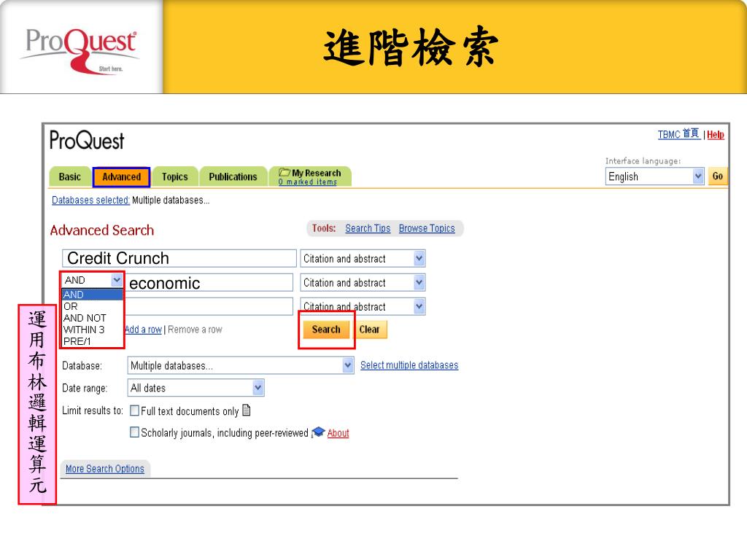Click the orange Search button
Screen dimensions: 747x560
(326, 329)
